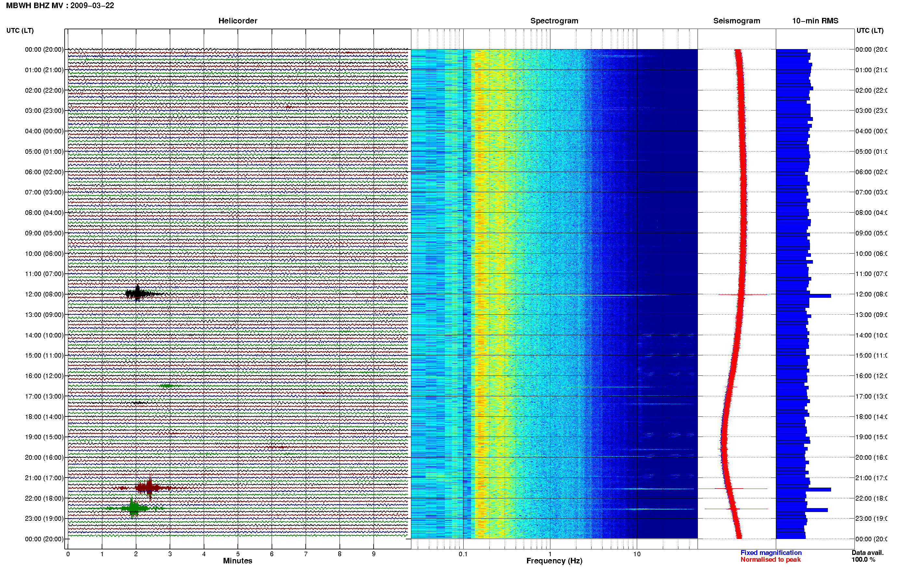Click the tall RMS bar at 12:00
The image size is (924, 578).
(x=803, y=296)
